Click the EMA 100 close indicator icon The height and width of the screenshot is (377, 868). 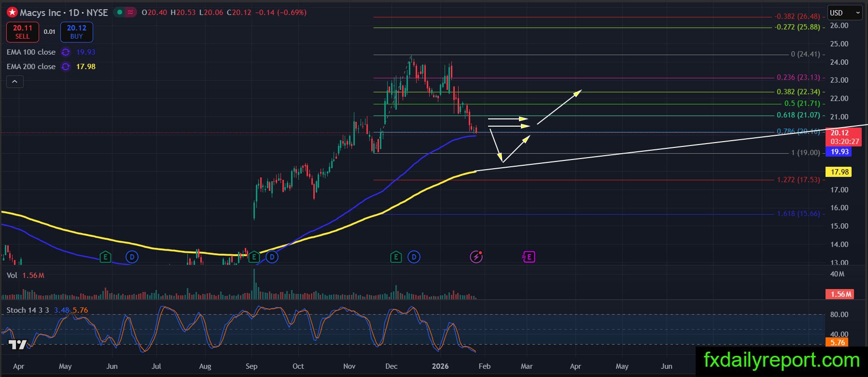click(66, 52)
